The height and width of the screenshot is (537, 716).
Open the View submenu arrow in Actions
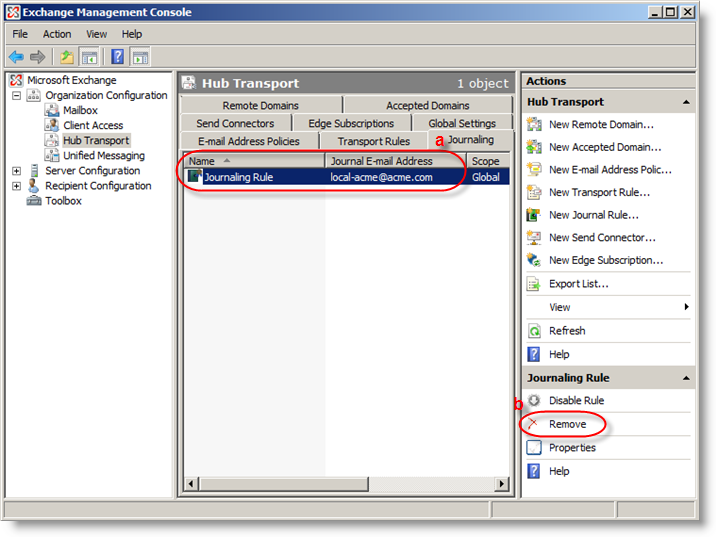686,307
